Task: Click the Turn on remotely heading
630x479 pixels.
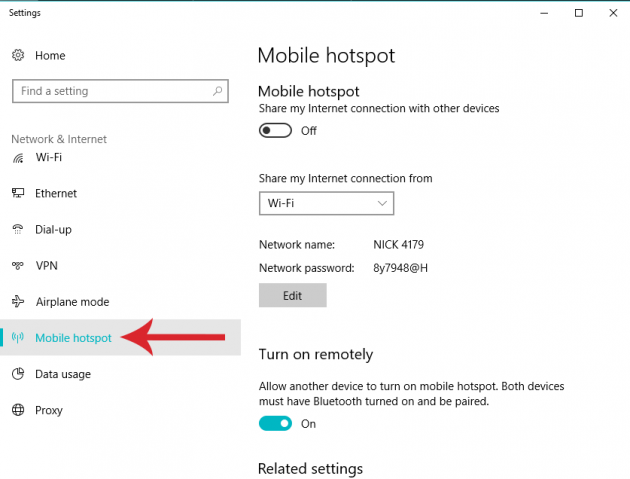Action: coord(316,354)
